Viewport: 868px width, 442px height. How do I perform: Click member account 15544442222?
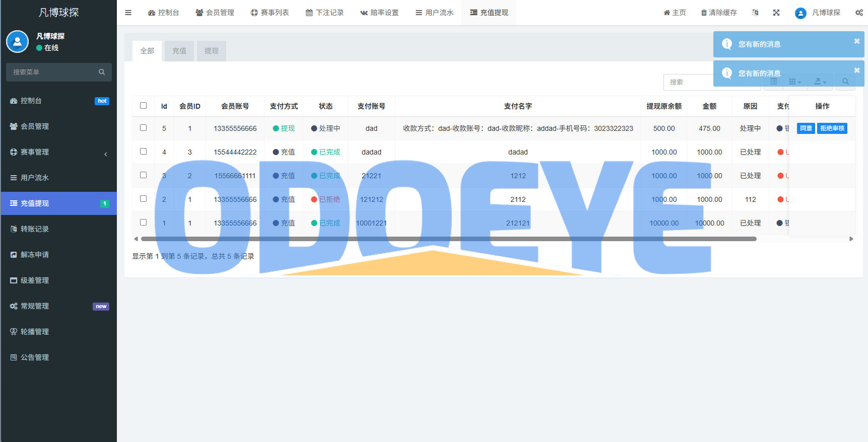click(x=235, y=152)
